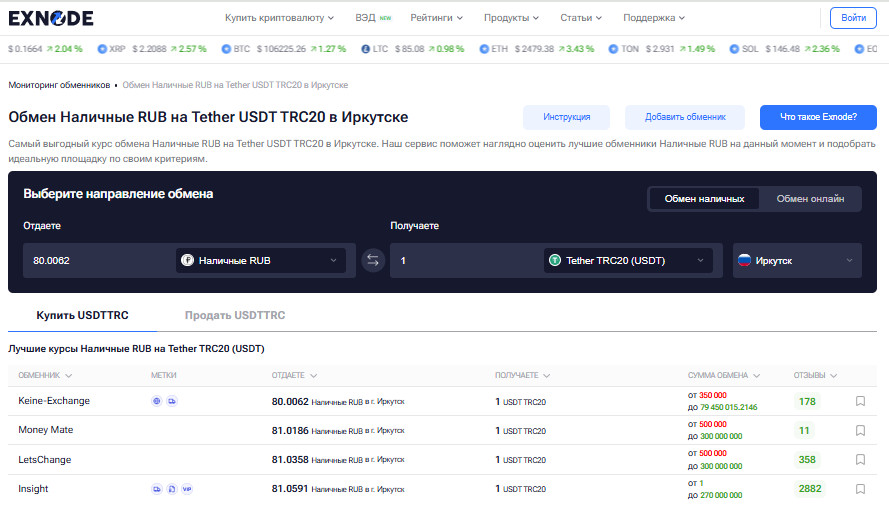Click TON coin icon in ticker
The height and width of the screenshot is (505, 889).
613,49
